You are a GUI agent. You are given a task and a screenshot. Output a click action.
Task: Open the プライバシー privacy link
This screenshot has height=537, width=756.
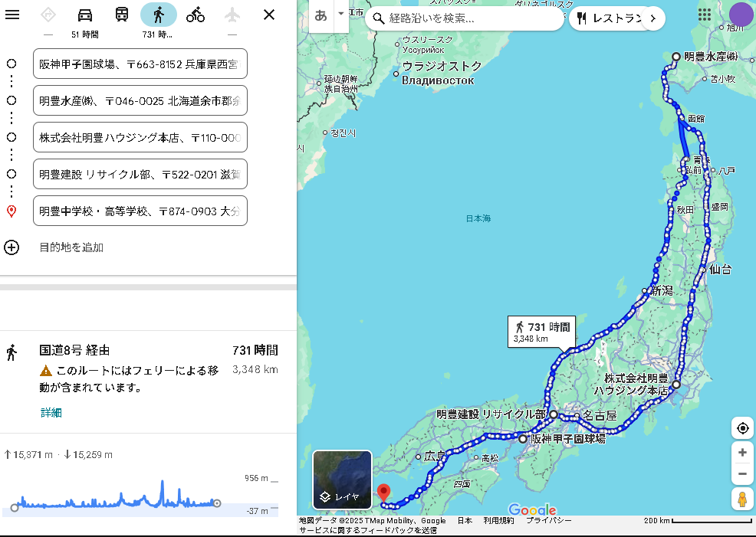[549, 521]
